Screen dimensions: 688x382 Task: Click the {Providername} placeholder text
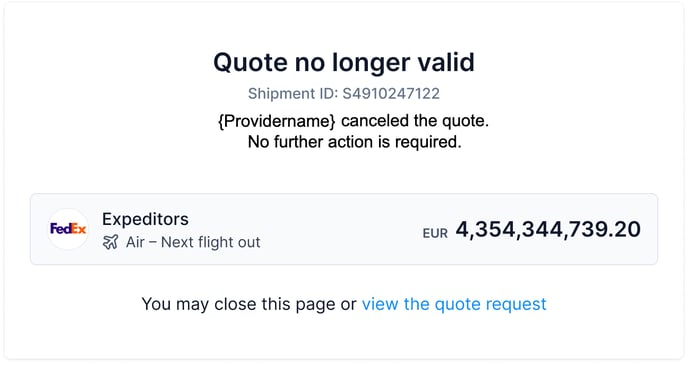[x=277, y=121]
